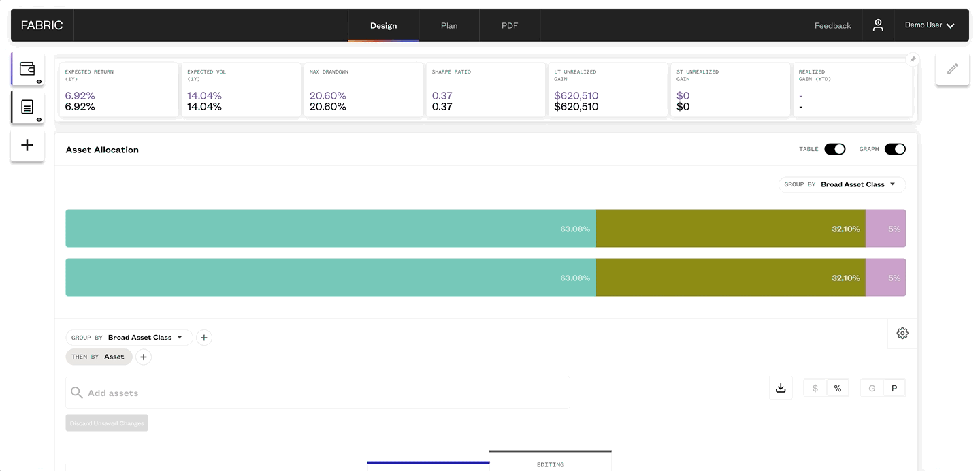Click the plus icon in the left sidebar

[x=27, y=145]
